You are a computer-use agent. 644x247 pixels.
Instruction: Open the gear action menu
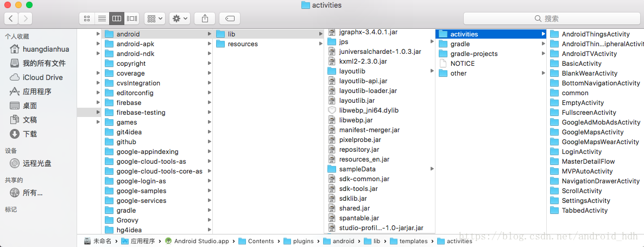point(180,18)
